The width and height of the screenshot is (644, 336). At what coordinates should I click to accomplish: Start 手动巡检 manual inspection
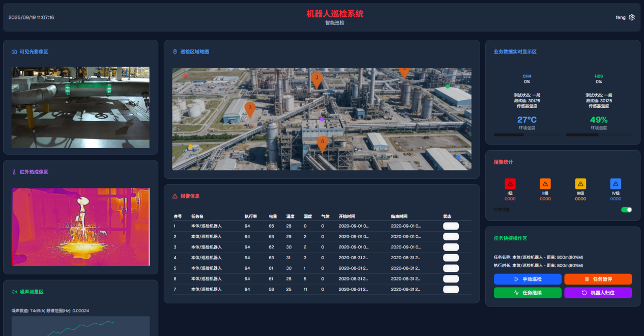pos(528,279)
